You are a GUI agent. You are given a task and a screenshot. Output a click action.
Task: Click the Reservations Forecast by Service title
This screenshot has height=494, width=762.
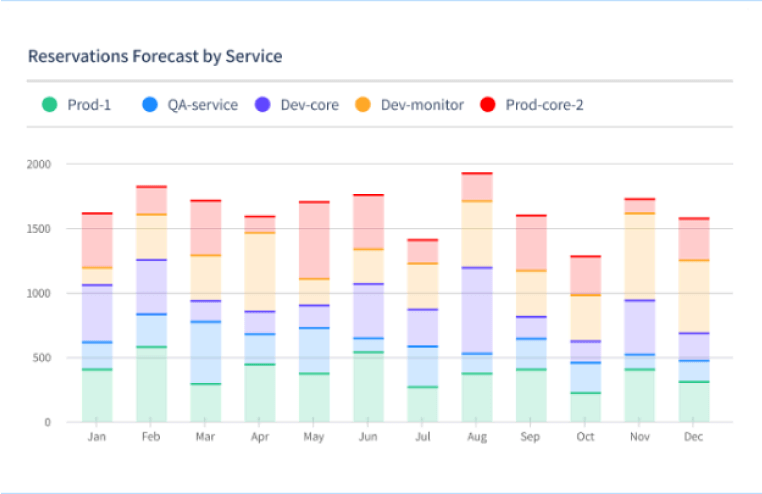click(155, 56)
